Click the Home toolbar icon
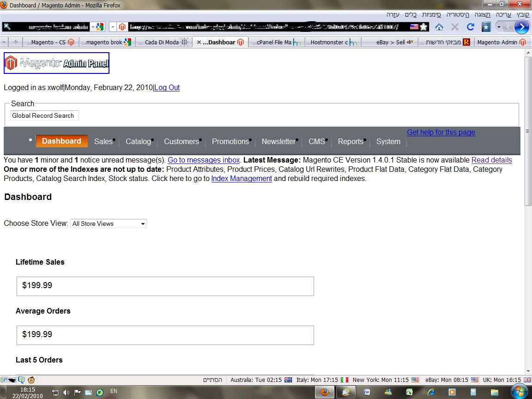 click(x=439, y=27)
